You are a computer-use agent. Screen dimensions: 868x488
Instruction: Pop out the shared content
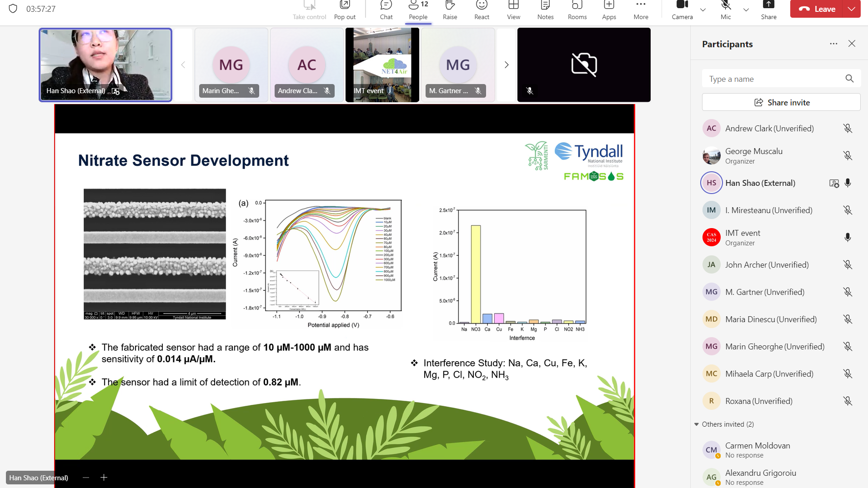click(345, 10)
